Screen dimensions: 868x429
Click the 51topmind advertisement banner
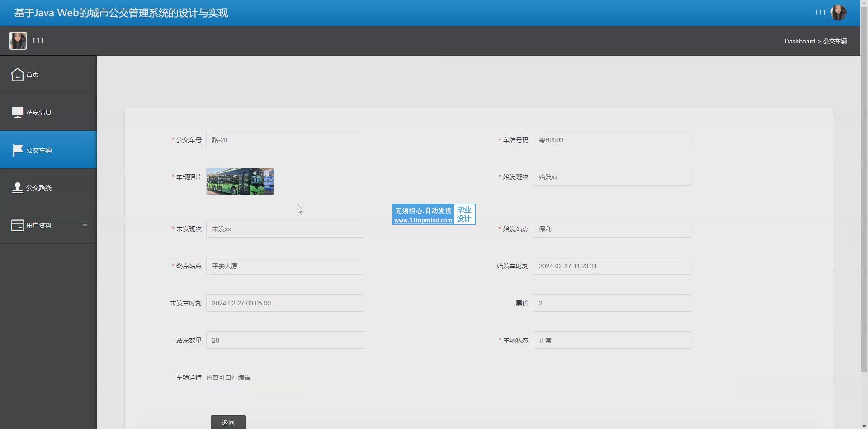[434, 214]
